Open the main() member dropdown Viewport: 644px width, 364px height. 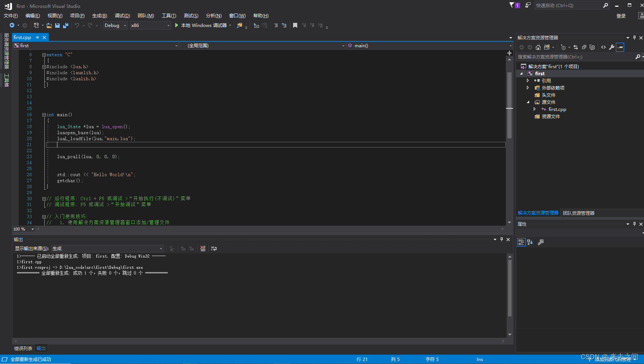tap(429, 46)
